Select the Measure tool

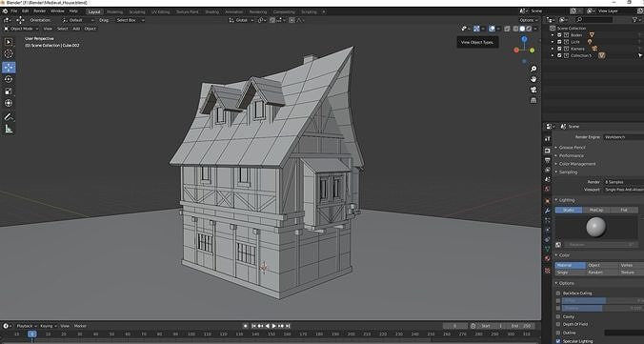coord(9,129)
